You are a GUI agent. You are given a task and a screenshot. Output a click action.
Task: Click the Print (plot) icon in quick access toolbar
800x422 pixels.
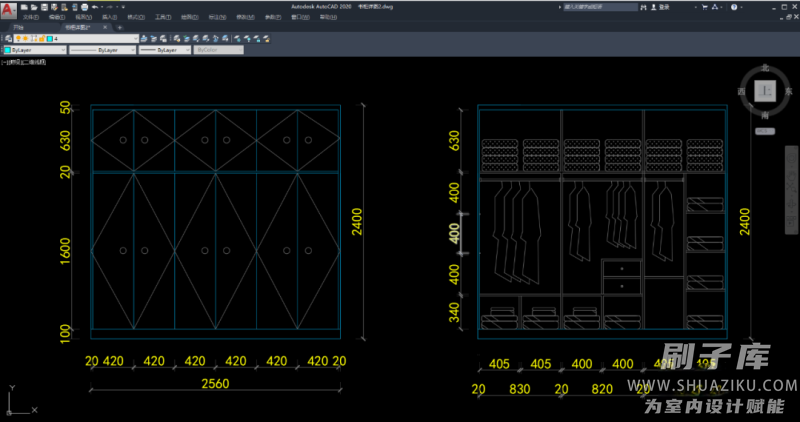point(84,6)
